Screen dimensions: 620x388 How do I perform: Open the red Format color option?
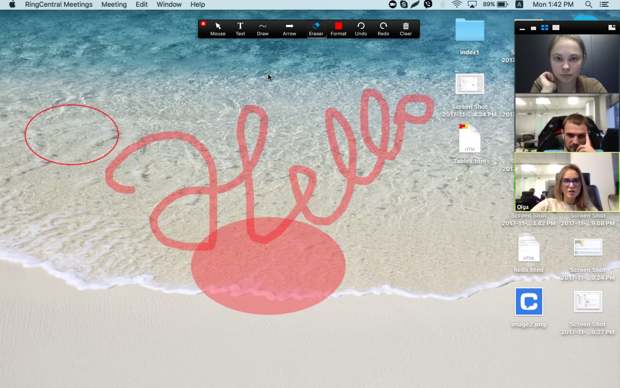point(338,29)
